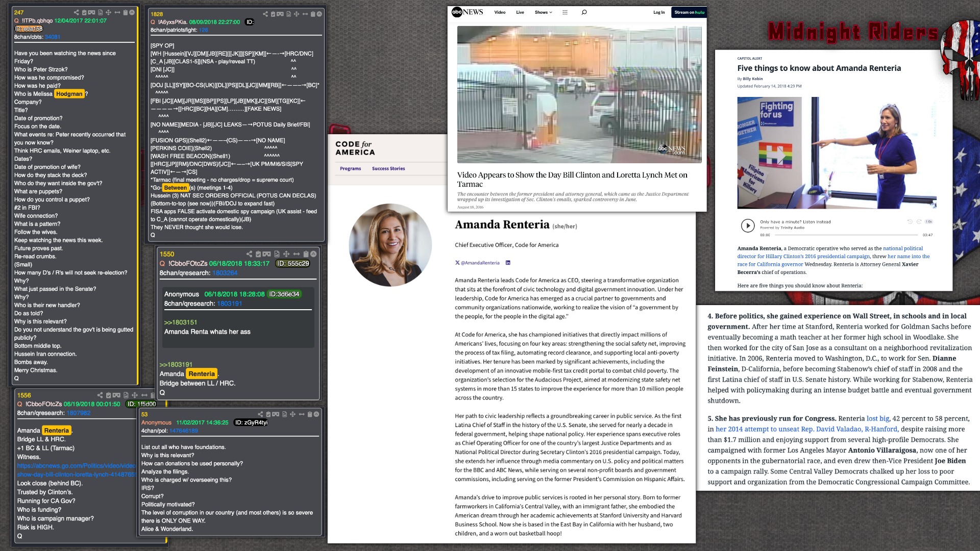Click the move arrows icon on post 247
The height and width of the screenshot is (551, 980).
(x=108, y=12)
